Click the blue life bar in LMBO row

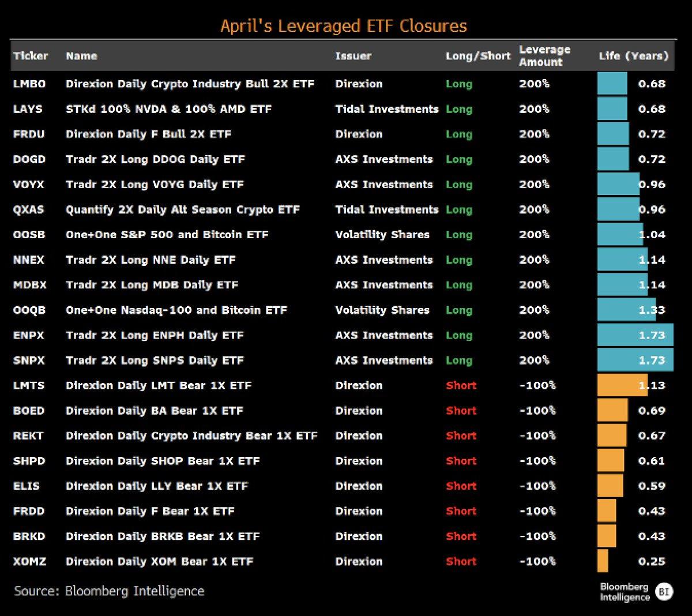[612, 84]
